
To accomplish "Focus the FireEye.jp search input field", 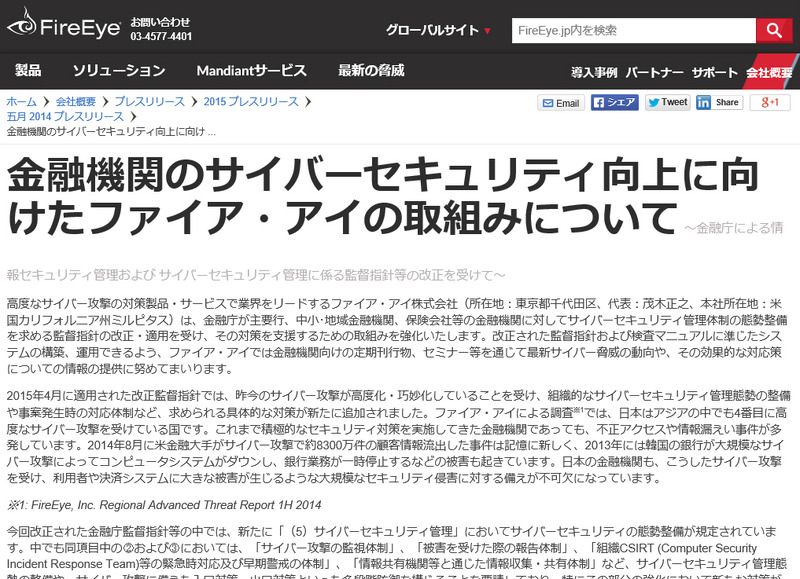I will coord(632,30).
